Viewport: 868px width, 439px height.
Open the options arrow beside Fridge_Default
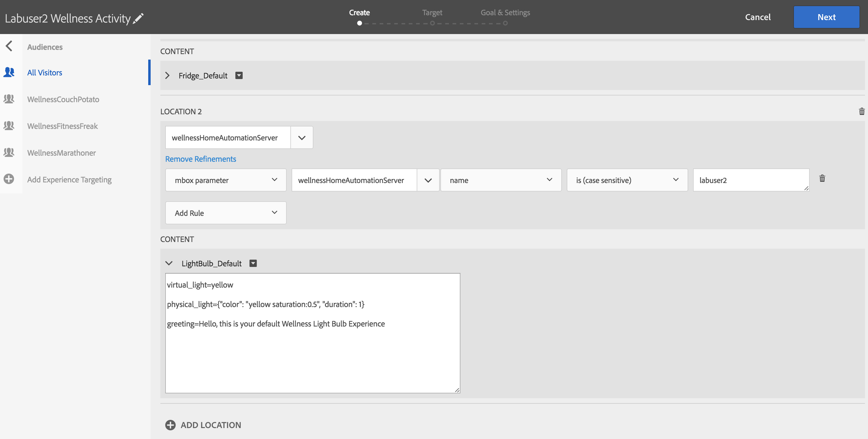(x=239, y=75)
